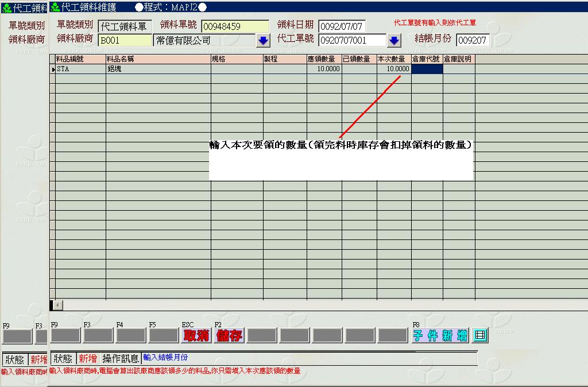
Task: Click the 子件新增 F8 button
Action: click(x=440, y=336)
